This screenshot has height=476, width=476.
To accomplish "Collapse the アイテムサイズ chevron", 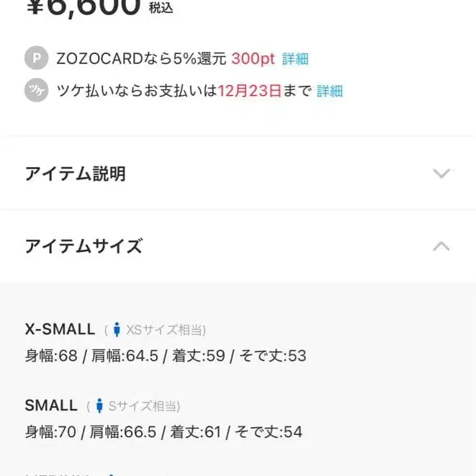I will coord(441,246).
